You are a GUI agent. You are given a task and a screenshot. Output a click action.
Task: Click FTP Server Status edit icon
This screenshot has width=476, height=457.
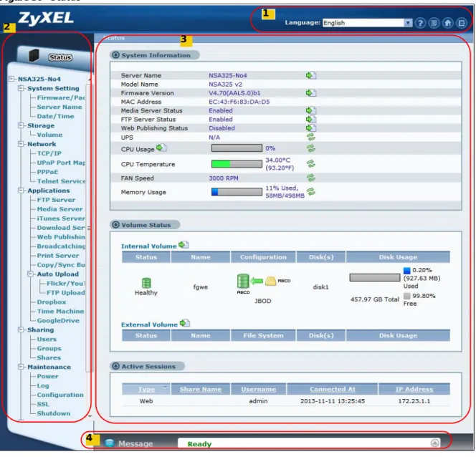click(311, 119)
